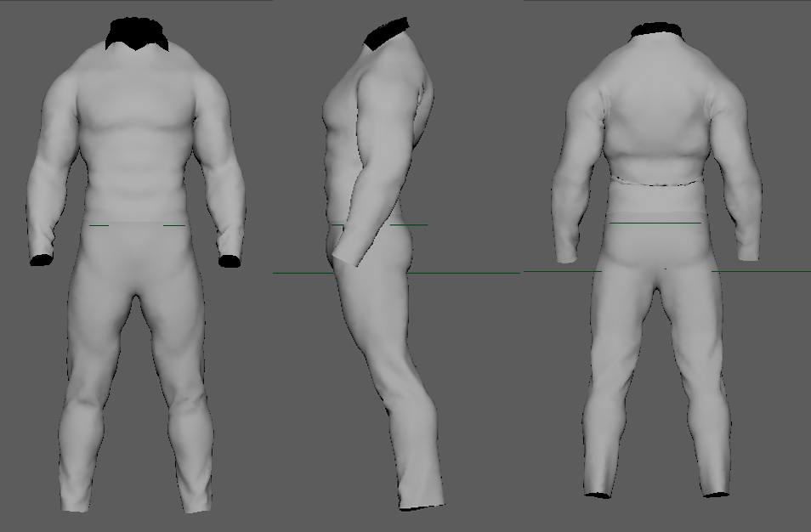Screen dimensions: 811x532
Task: Pick the black cuff on front view's left-hand sleeve
Action: click(41, 259)
